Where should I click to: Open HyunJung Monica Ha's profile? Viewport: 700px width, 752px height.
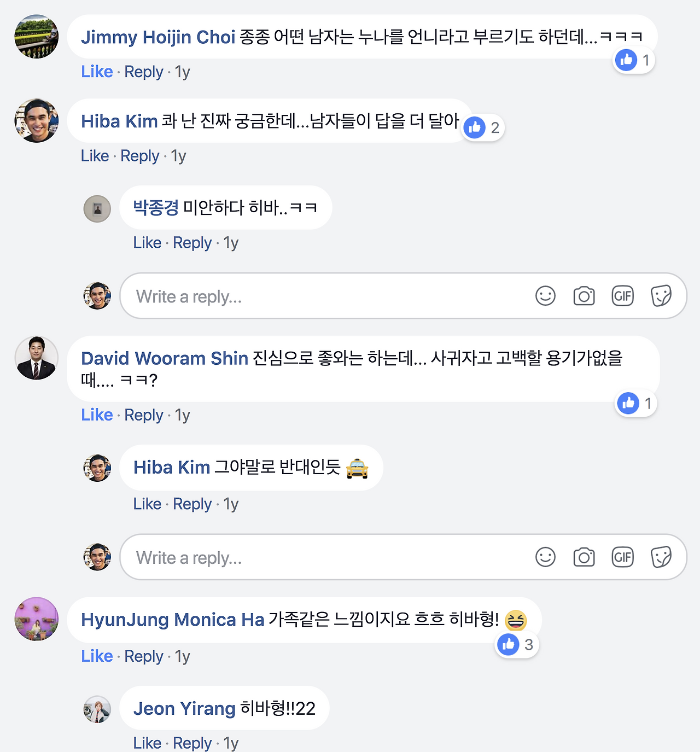[171, 620]
